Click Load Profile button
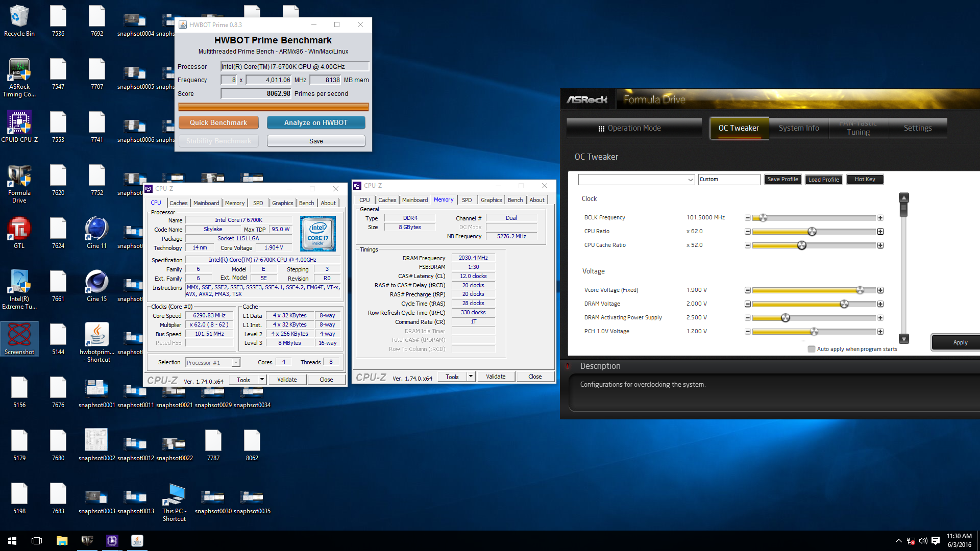 (823, 180)
